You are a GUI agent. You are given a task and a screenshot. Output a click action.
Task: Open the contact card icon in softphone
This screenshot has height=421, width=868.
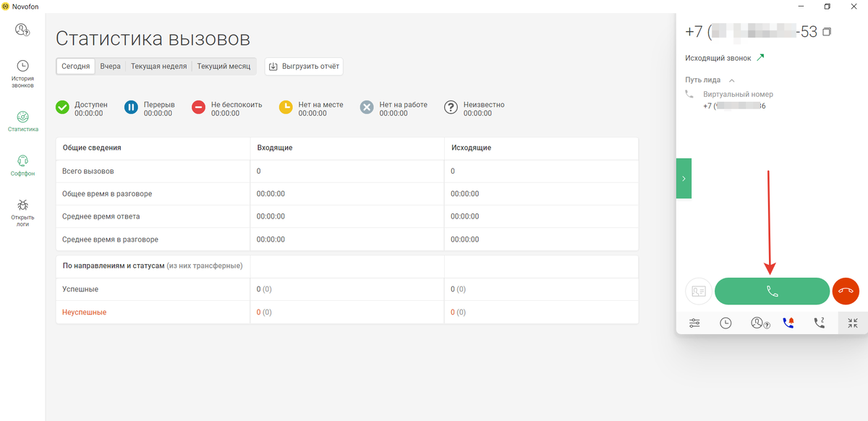coord(698,292)
